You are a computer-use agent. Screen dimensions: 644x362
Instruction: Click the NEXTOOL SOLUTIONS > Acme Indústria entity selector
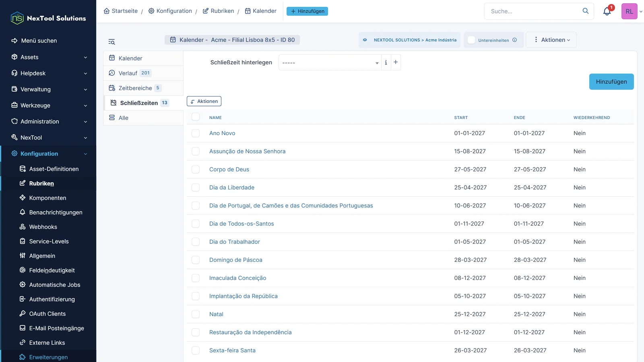(x=410, y=40)
